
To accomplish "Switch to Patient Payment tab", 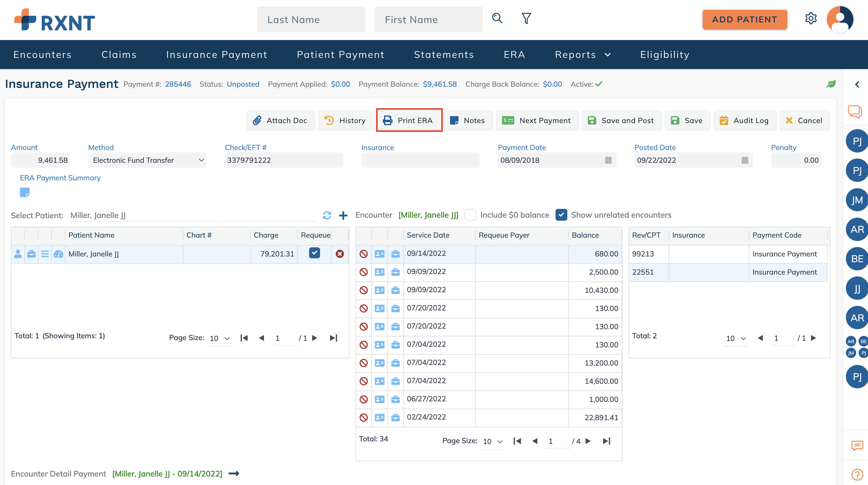I will (x=341, y=55).
